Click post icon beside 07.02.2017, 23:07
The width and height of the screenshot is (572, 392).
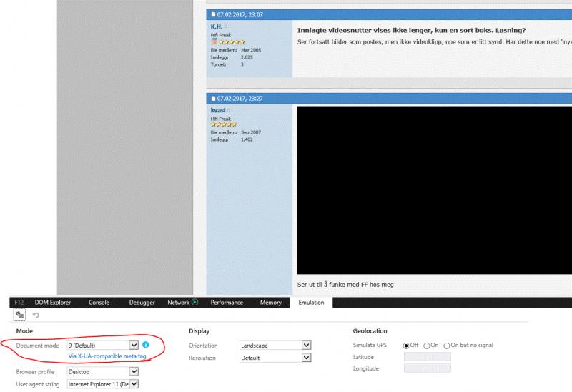[213, 14]
